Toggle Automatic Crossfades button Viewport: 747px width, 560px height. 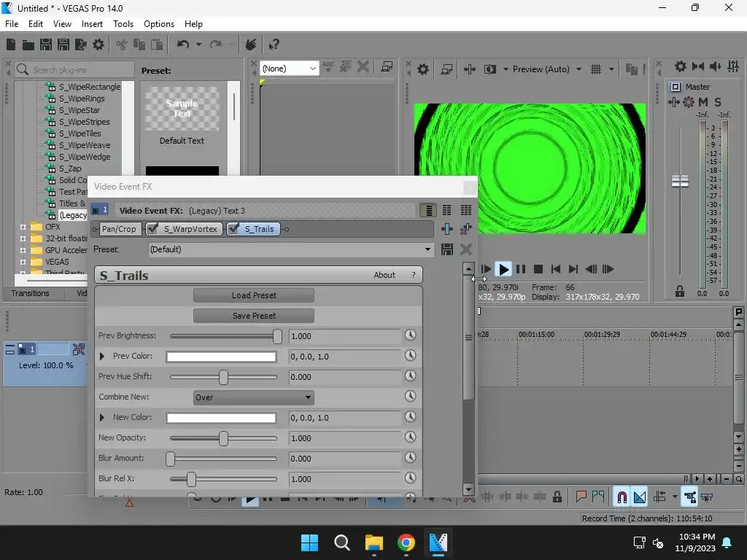click(x=640, y=497)
